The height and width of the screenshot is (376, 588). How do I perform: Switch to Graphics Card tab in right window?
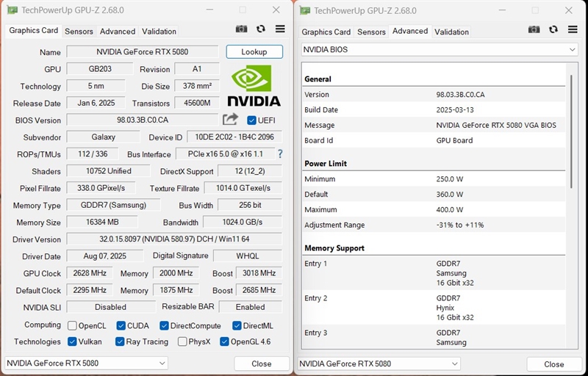[326, 32]
